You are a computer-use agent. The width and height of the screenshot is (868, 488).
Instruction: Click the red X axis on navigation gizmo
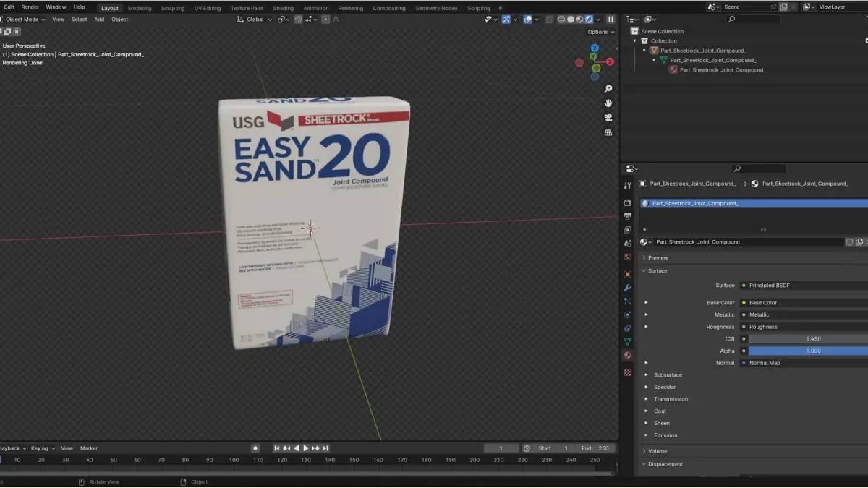click(610, 62)
